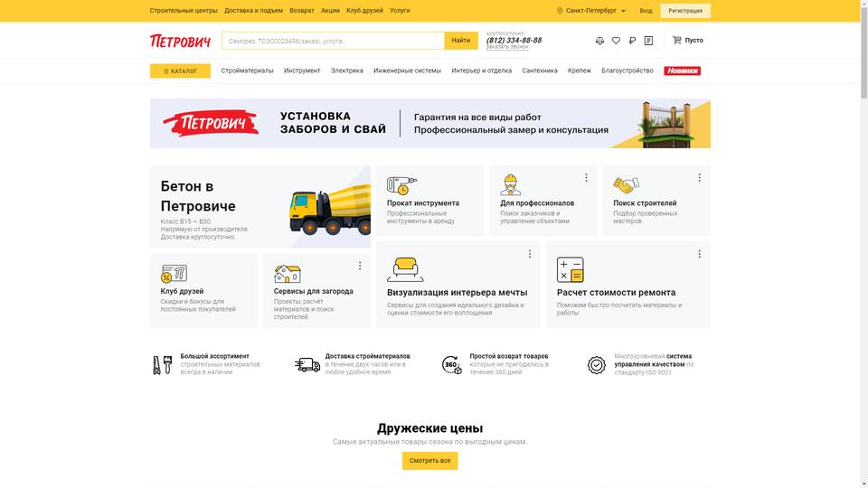Image resolution: width=868 pixels, height=488 pixels.
Task: Open the shopping cart icon
Action: click(676, 40)
